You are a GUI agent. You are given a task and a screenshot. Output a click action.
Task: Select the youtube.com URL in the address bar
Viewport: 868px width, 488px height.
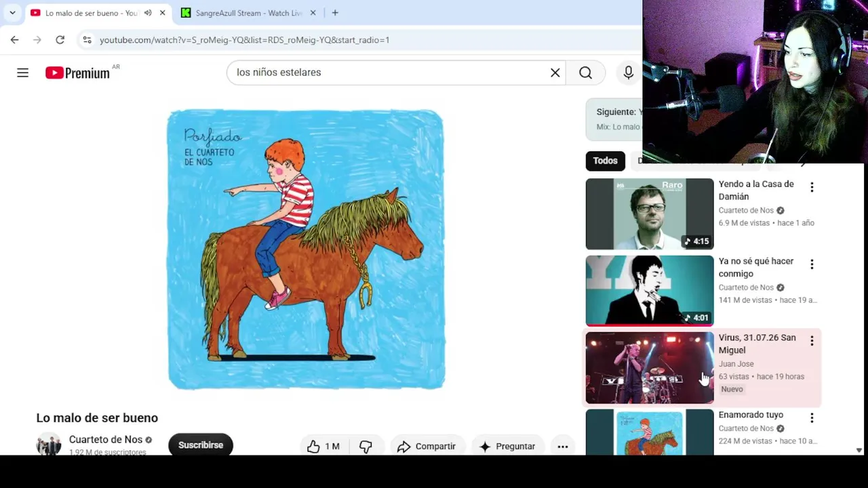tap(244, 40)
